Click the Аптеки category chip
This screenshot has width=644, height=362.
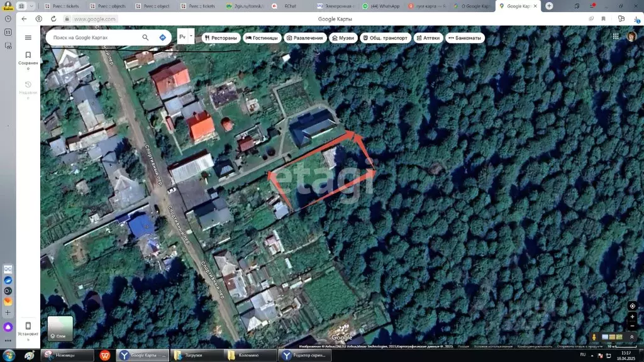[x=428, y=38]
